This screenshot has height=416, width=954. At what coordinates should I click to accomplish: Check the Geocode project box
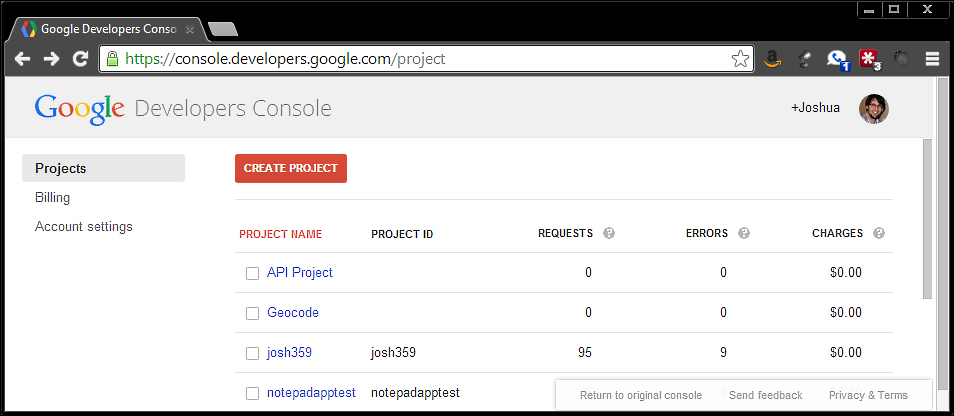[x=253, y=313]
